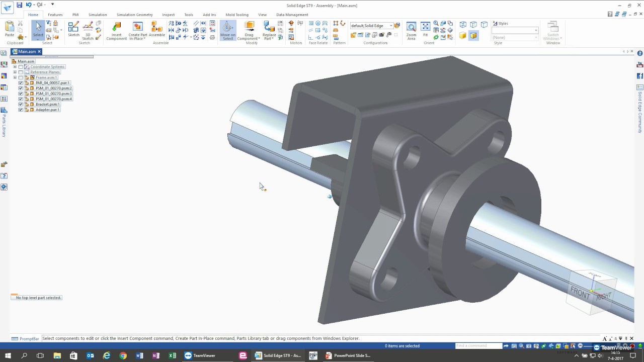Toggle Move on Select tool
The width and height of the screenshot is (644, 362).
point(227,30)
